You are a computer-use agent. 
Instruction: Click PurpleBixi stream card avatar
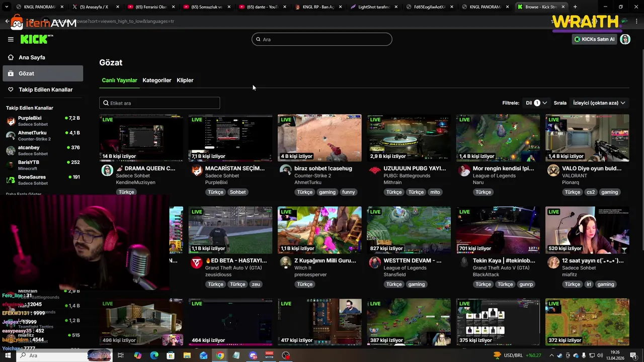point(197,170)
